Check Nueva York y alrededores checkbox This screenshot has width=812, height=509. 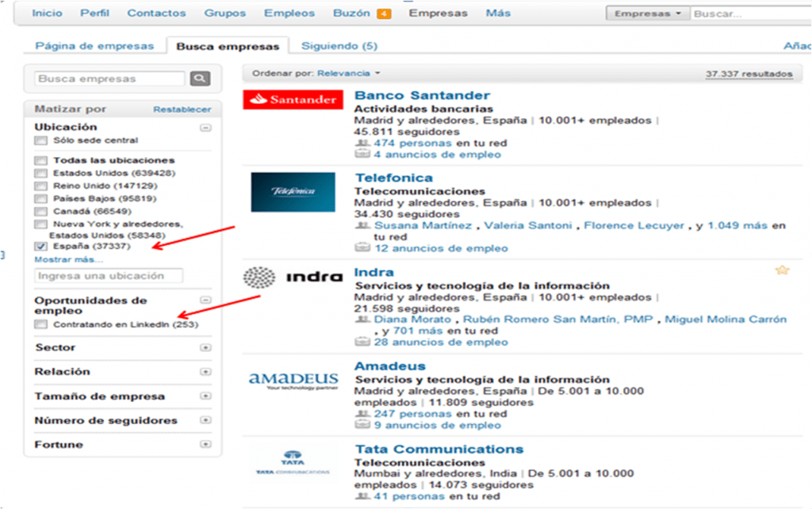tap(41, 224)
